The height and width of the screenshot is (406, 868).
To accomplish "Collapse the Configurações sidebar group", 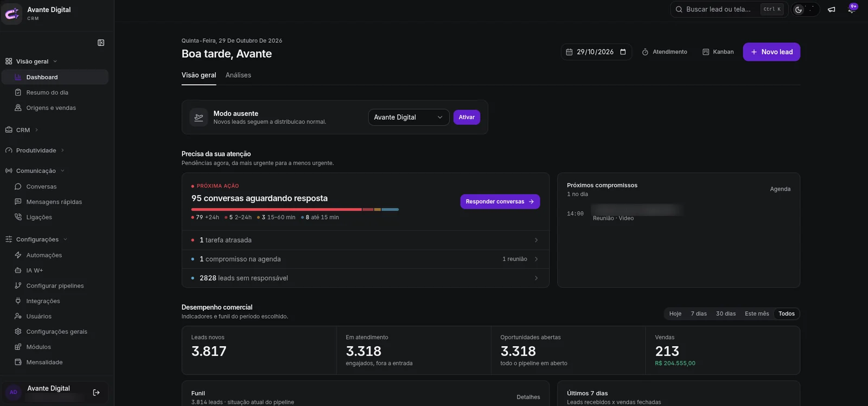I will pyautogui.click(x=36, y=239).
